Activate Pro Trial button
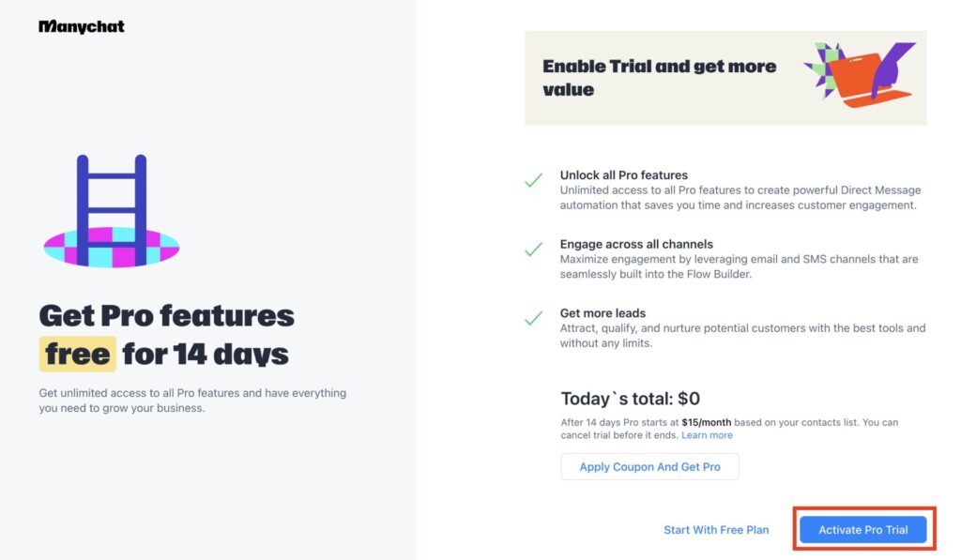961x560 pixels. pyautogui.click(x=863, y=530)
